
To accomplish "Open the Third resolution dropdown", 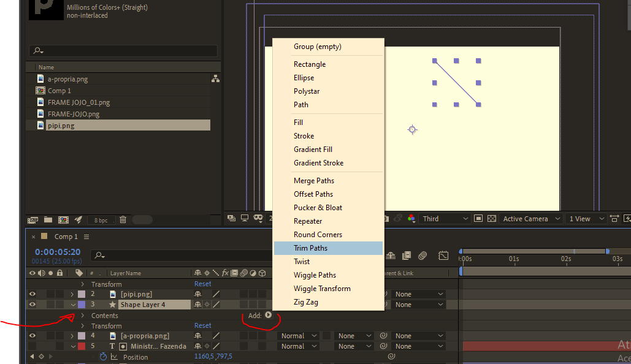I will 445,218.
